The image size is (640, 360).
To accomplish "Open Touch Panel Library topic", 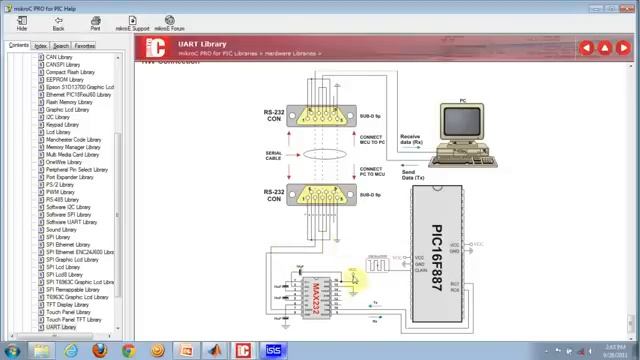I will pos(68,312).
